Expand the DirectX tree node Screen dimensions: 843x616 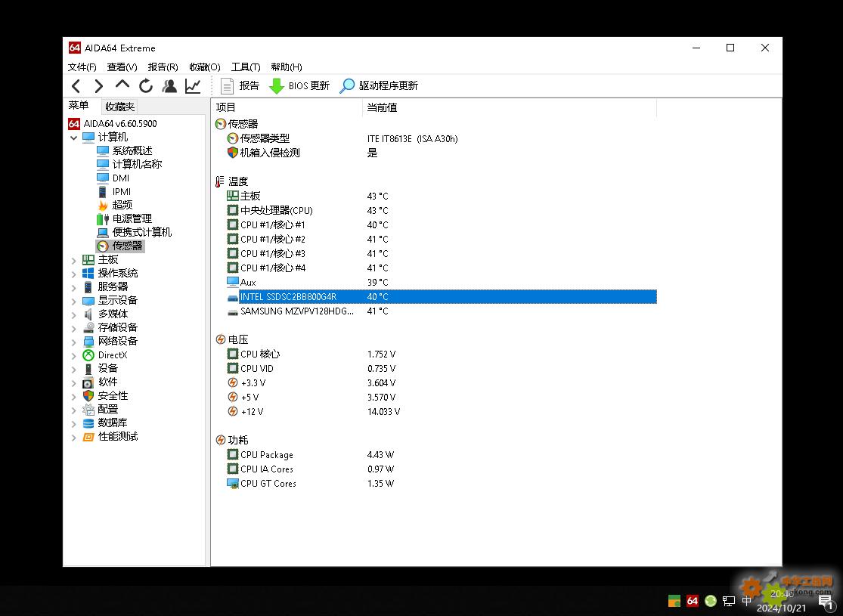74,356
